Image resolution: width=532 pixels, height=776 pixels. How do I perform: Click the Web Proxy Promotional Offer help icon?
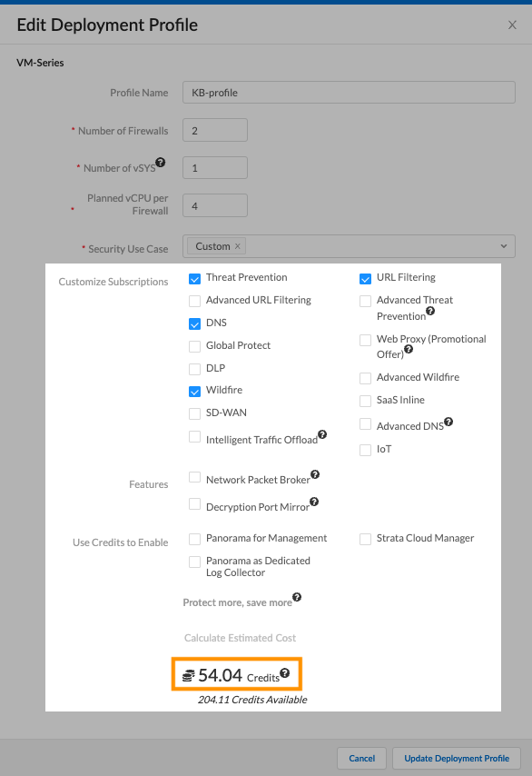[409, 351]
